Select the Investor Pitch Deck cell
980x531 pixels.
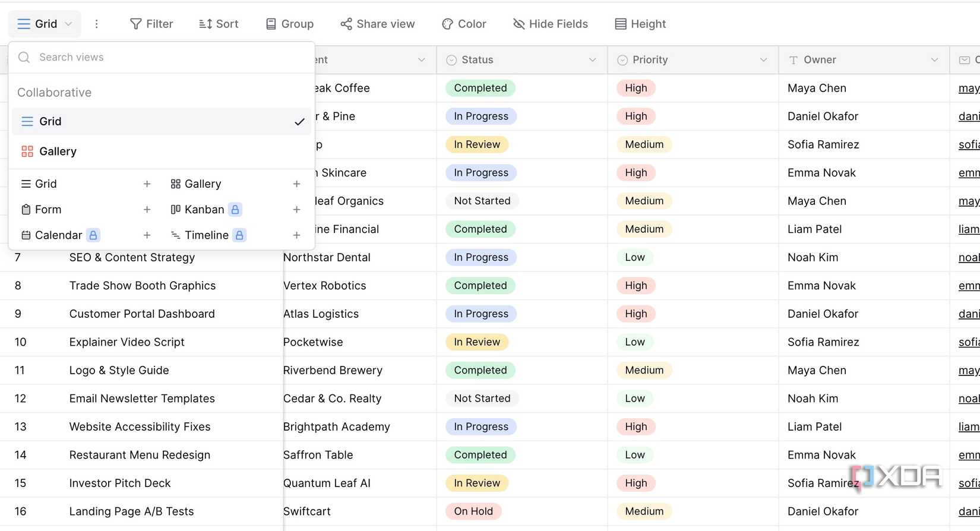pyautogui.click(x=120, y=483)
